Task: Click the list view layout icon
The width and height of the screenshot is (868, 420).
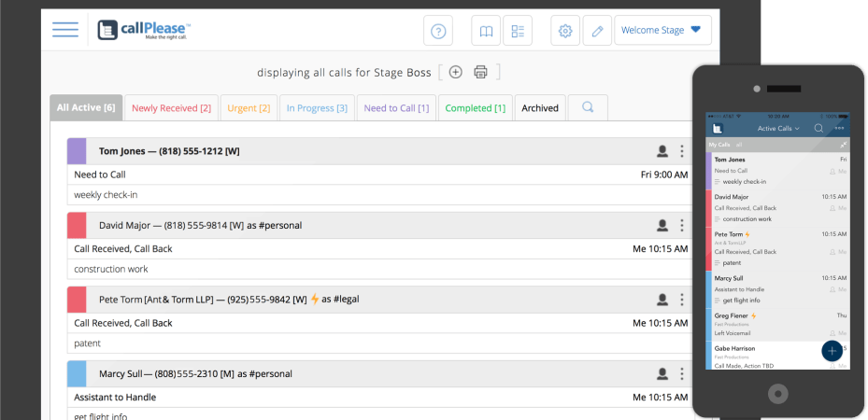Action: tap(517, 31)
